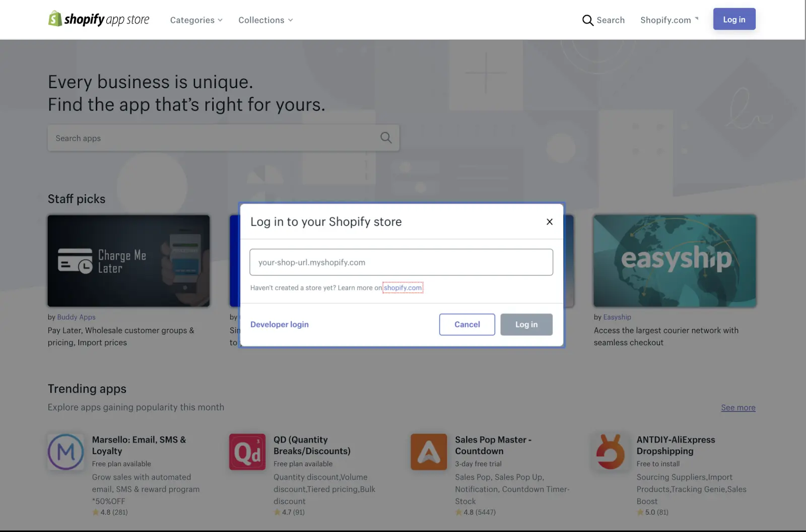Click the header Search magnifier icon
The image size is (806, 532).
[x=588, y=20]
